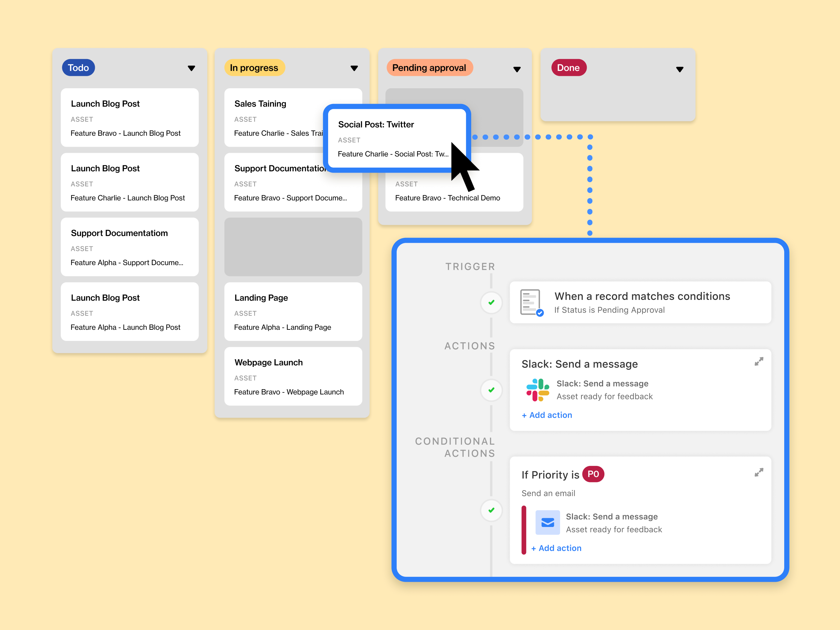Click the P0 priority badge
840x630 pixels.
(x=593, y=473)
